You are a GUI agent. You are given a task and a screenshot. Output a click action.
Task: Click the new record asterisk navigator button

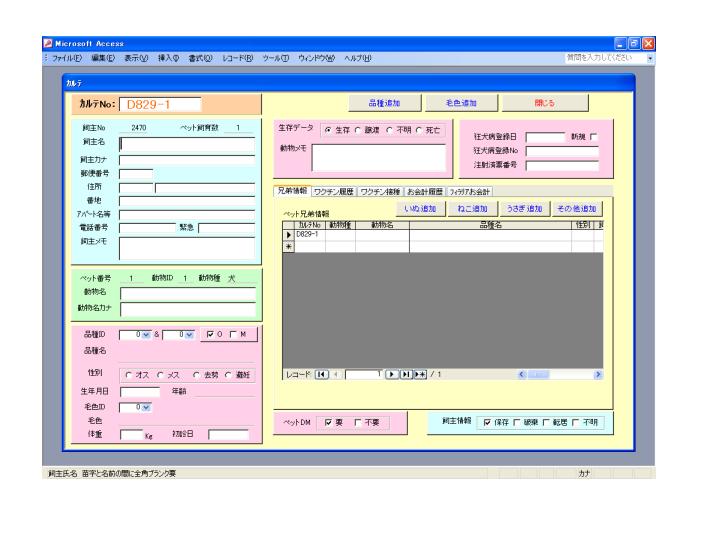tap(418, 373)
